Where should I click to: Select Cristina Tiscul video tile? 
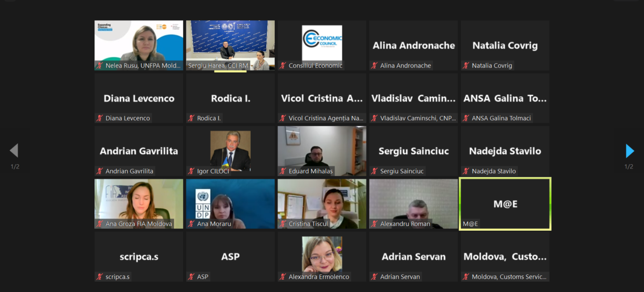coord(322,204)
